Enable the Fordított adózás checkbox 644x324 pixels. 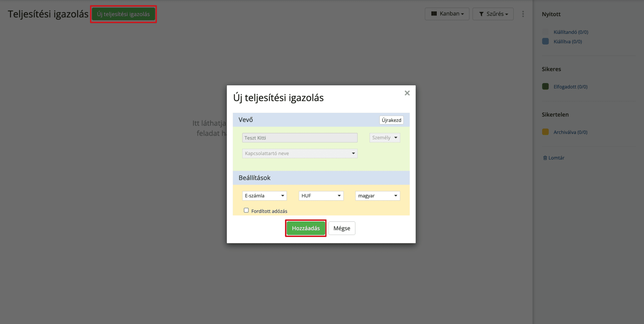(x=246, y=210)
